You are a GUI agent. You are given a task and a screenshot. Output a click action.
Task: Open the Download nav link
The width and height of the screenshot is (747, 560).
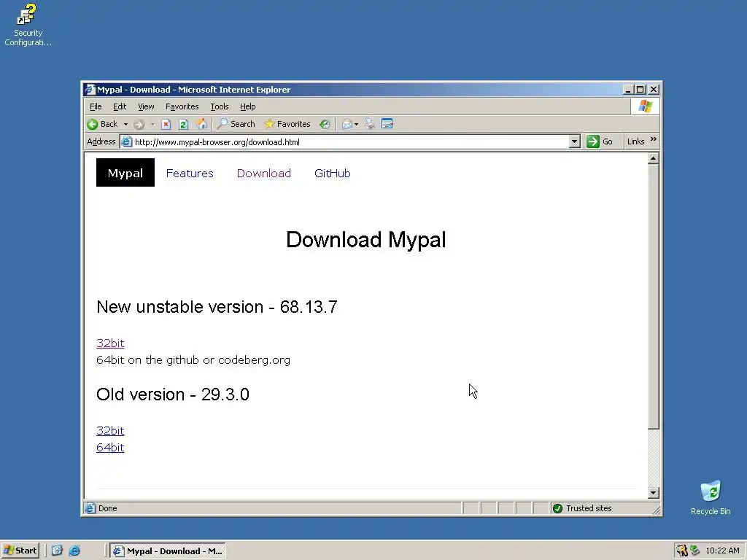(264, 174)
